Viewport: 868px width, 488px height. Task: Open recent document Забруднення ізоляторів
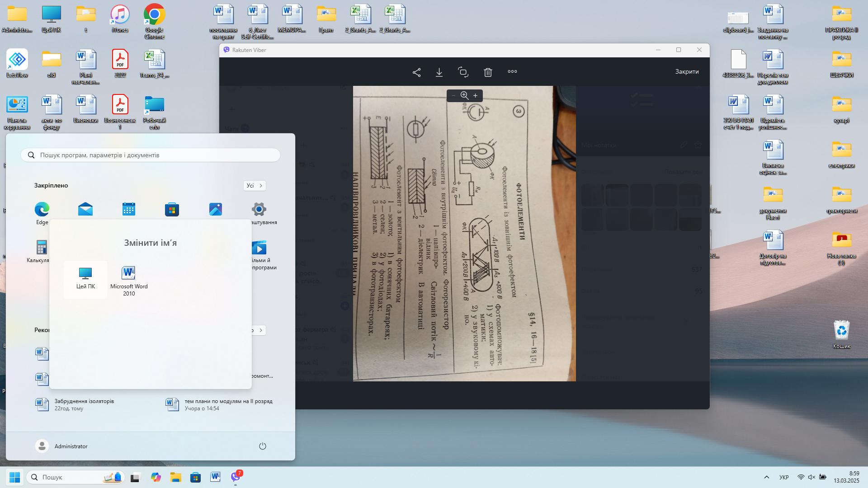84,404
